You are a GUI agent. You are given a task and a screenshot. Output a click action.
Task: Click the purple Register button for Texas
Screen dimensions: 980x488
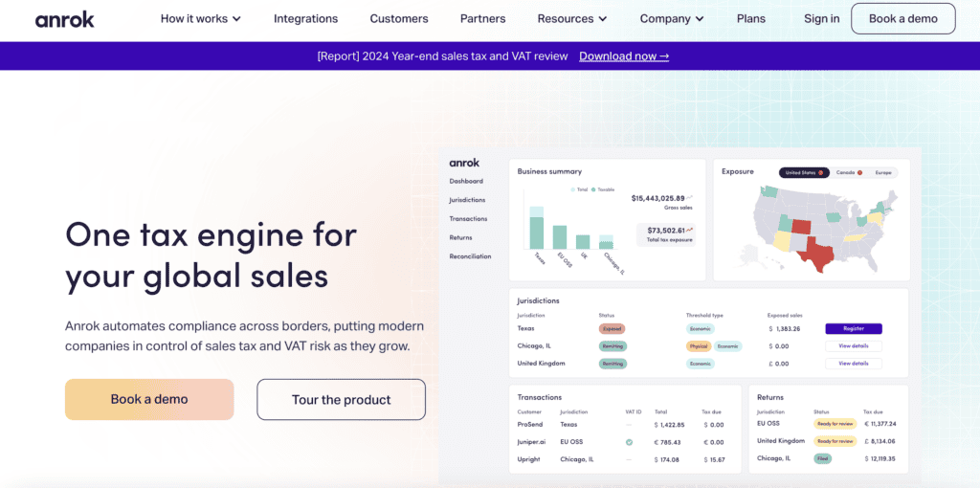[853, 328]
